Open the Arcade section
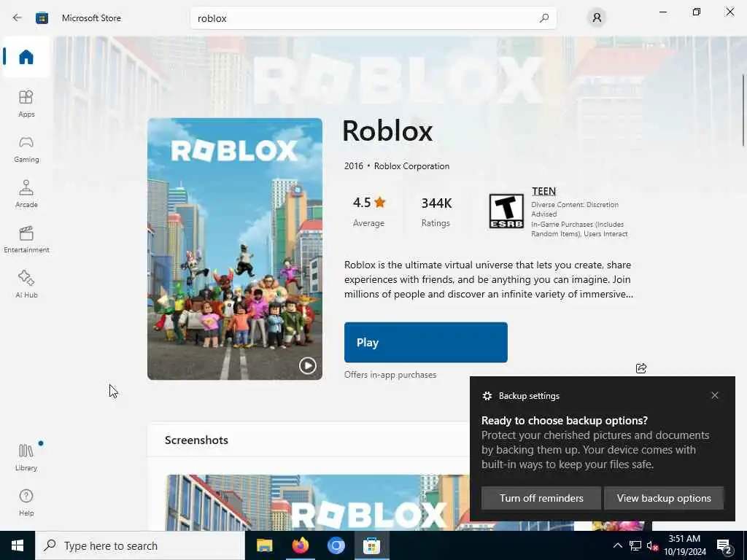Screen dimensions: 747x560 pyautogui.click(x=26, y=194)
